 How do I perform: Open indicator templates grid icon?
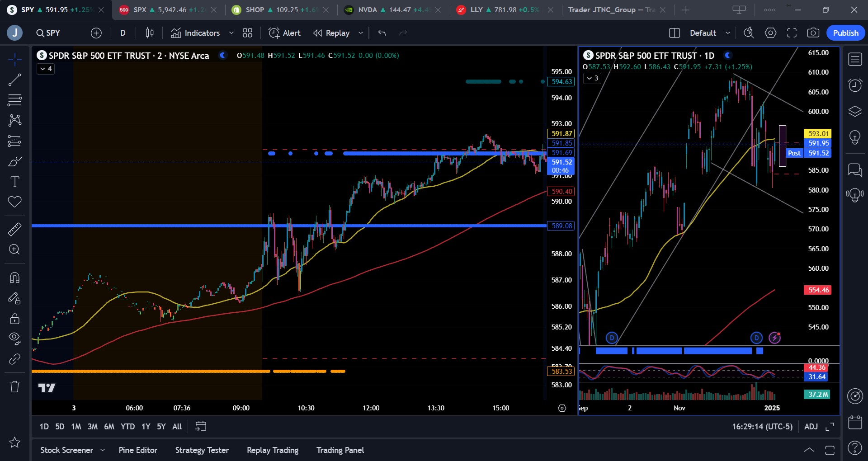pyautogui.click(x=247, y=33)
